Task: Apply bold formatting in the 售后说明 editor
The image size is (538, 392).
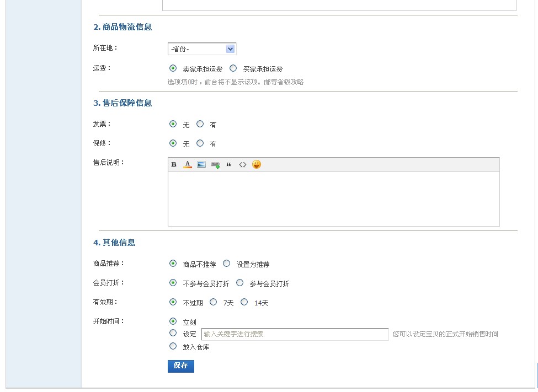Action: tap(174, 164)
